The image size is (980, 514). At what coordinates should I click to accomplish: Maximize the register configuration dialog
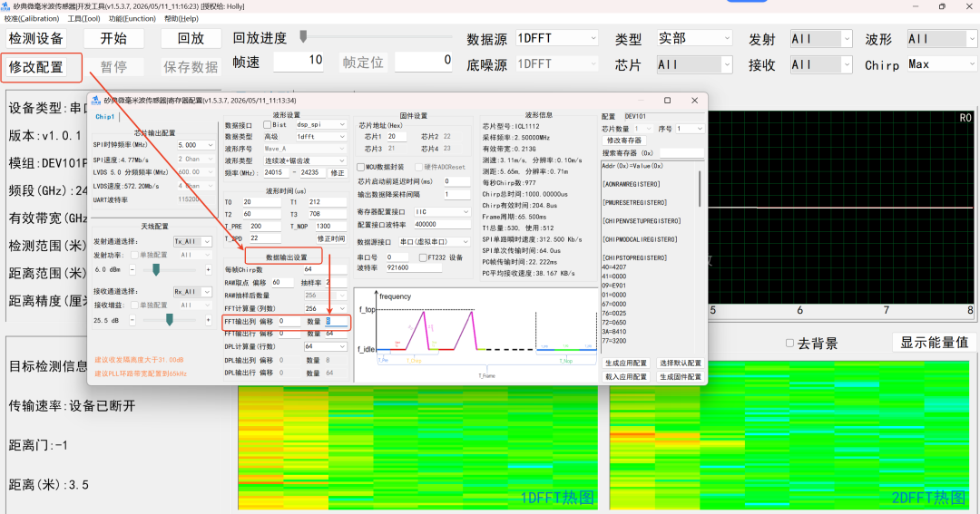point(668,100)
